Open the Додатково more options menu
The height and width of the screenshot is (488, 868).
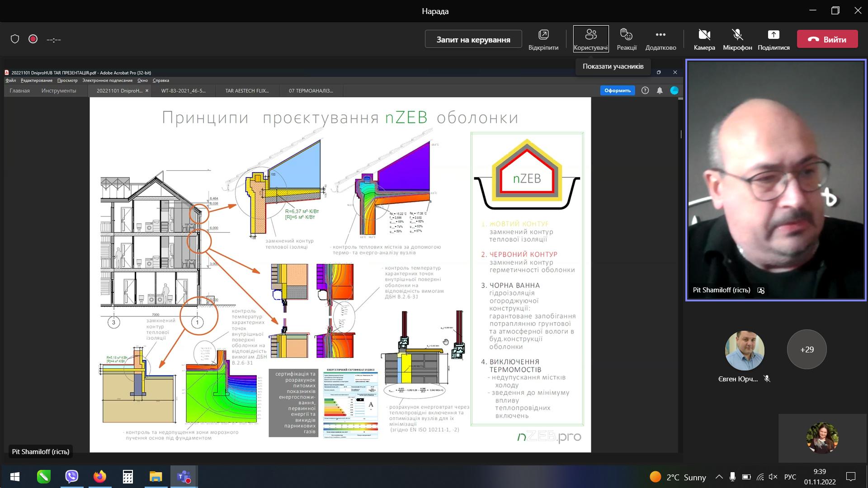point(660,39)
